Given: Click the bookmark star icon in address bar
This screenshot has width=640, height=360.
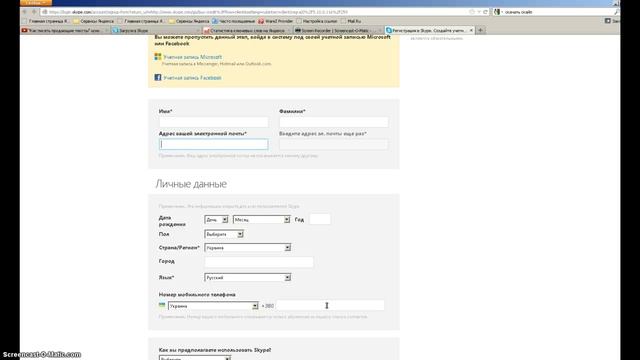Looking at the screenshot, I should pyautogui.click(x=472, y=12).
